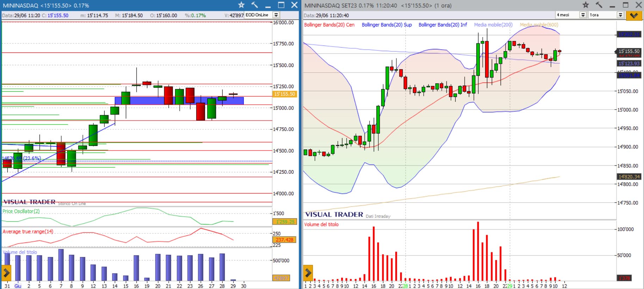The image size is (644, 289).
Task: Click the 16'000.00 level on the daily price axis
Action: click(283, 22)
